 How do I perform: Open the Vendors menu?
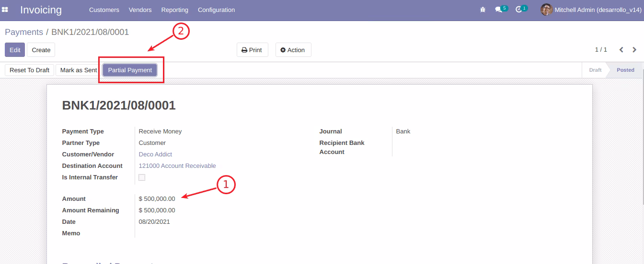pyautogui.click(x=140, y=10)
